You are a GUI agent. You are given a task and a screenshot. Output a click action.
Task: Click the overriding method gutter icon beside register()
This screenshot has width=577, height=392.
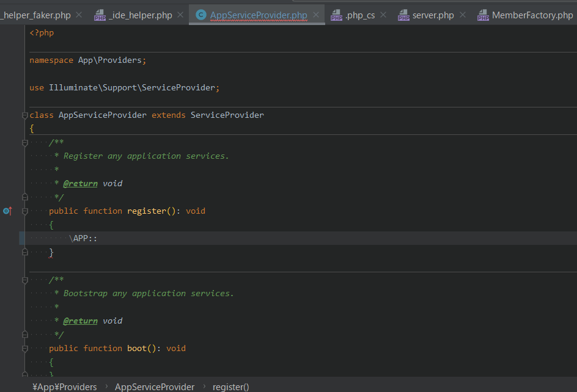pos(7,211)
